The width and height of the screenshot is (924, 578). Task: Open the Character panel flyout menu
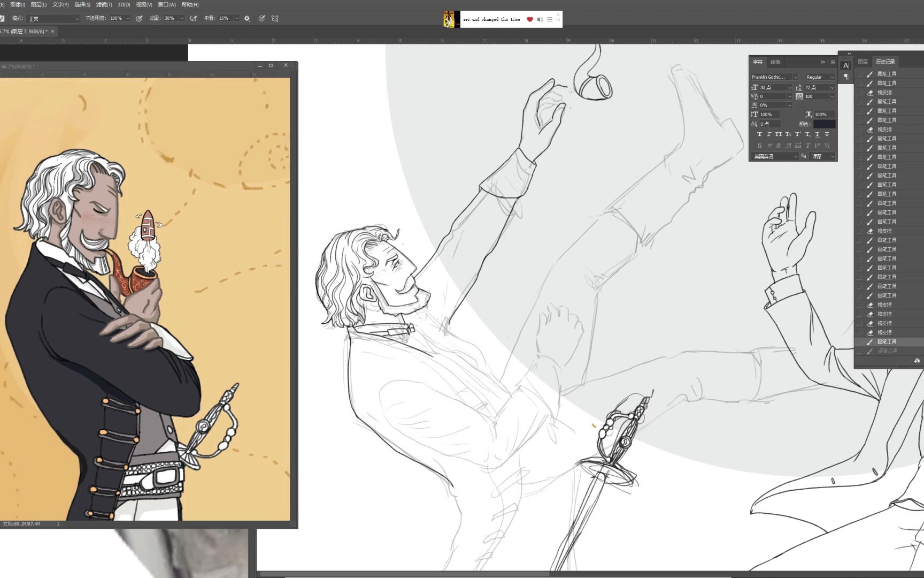(x=833, y=62)
